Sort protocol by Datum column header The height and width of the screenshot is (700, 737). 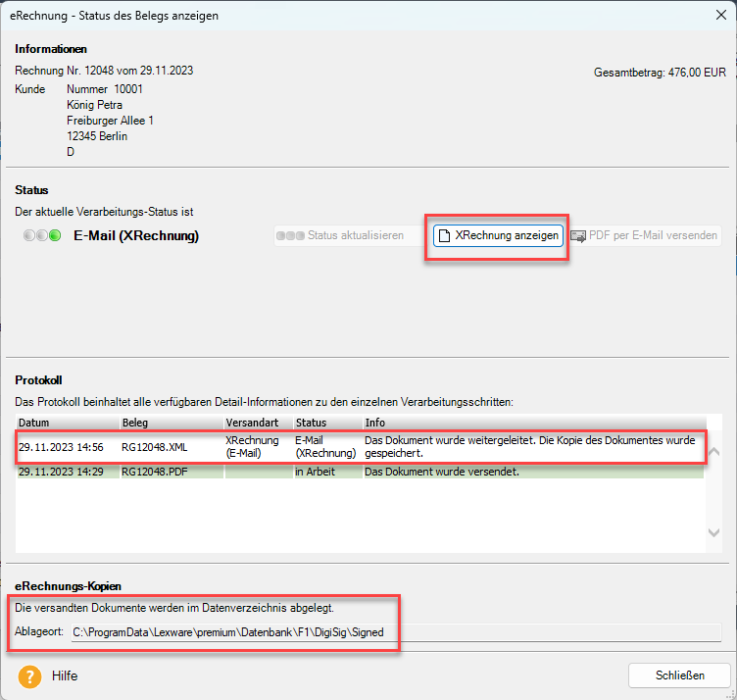68,423
